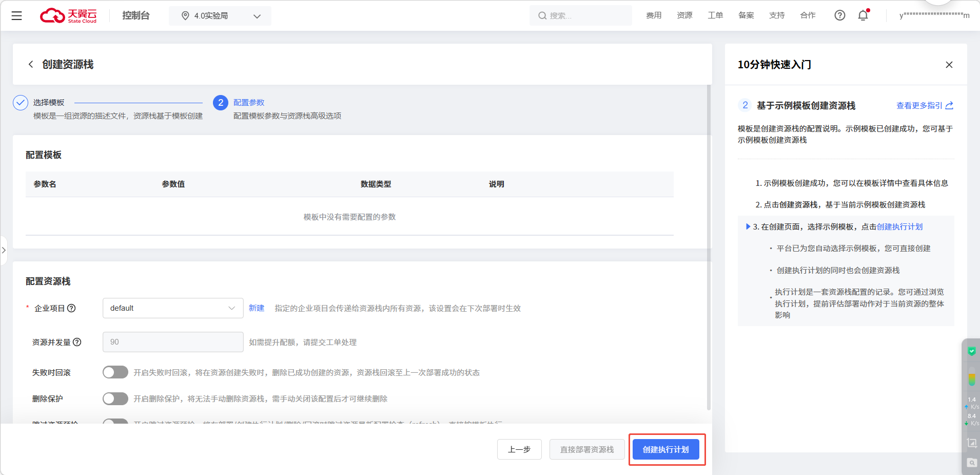Expand the collapsed left sidebar arrow
Screen dimensions: 980x475
click(4, 250)
